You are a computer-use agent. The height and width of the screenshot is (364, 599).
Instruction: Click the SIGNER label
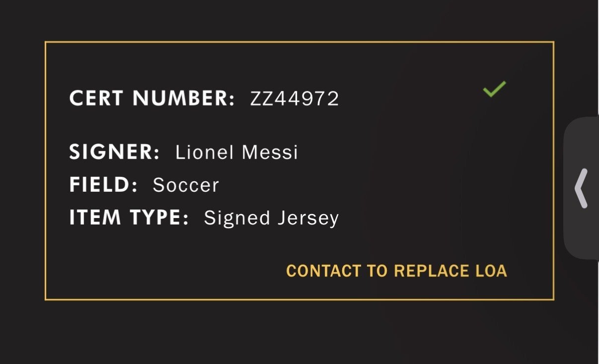click(114, 152)
